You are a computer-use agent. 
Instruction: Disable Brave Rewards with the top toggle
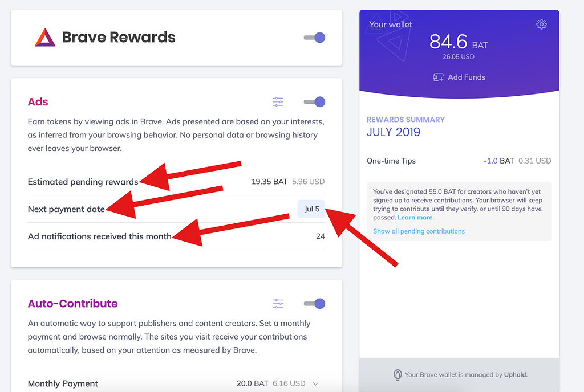pos(314,37)
